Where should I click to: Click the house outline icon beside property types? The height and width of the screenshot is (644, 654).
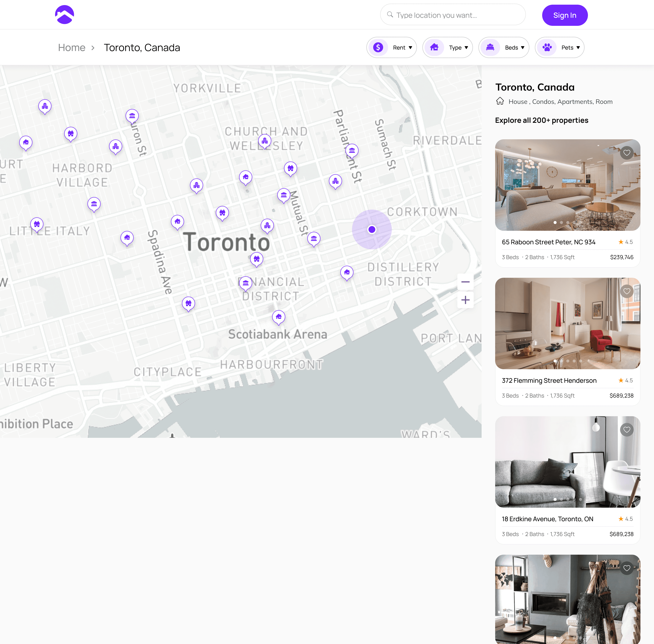pos(500,101)
